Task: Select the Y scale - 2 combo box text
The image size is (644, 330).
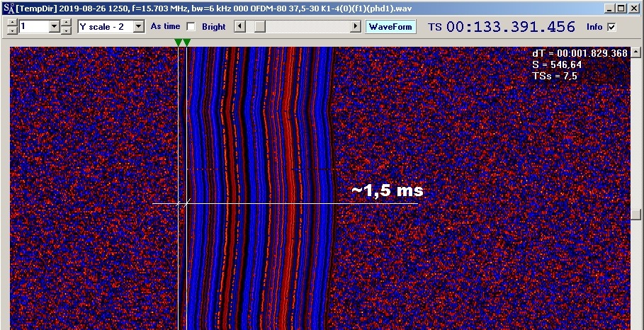Action: (106, 27)
